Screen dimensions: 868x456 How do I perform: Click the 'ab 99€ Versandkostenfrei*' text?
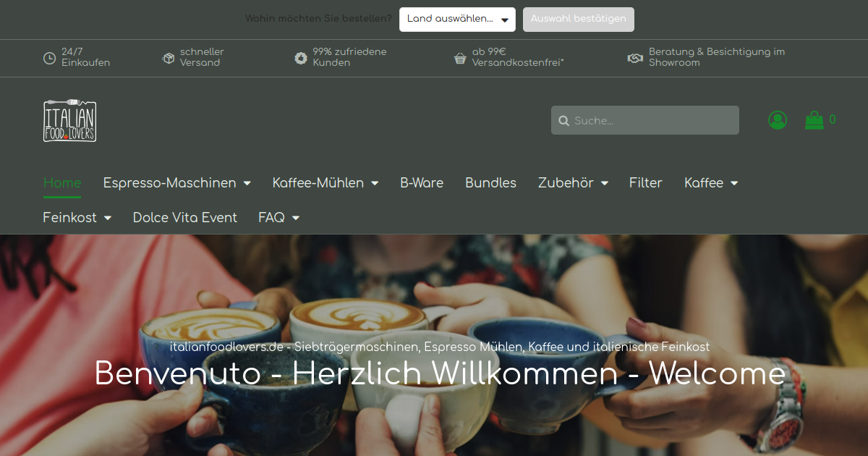(518, 57)
